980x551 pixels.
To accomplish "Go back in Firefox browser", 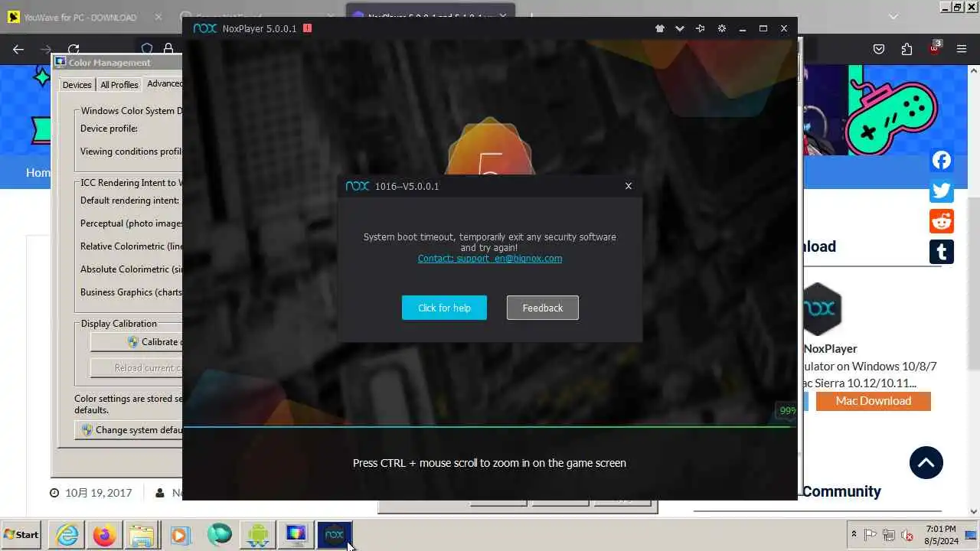I will 18,49.
